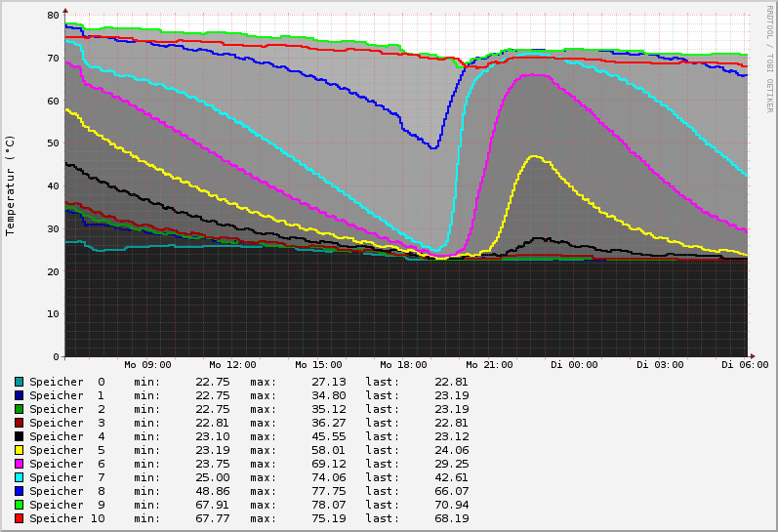Image resolution: width=778 pixels, height=532 pixels.
Task: Select the green Speicher 2 legend swatch
Action: point(19,409)
